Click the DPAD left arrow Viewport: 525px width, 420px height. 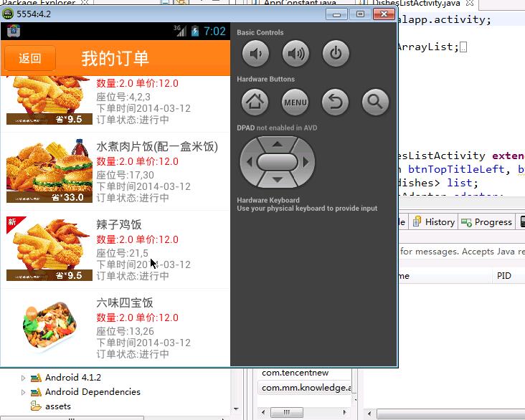(249, 162)
